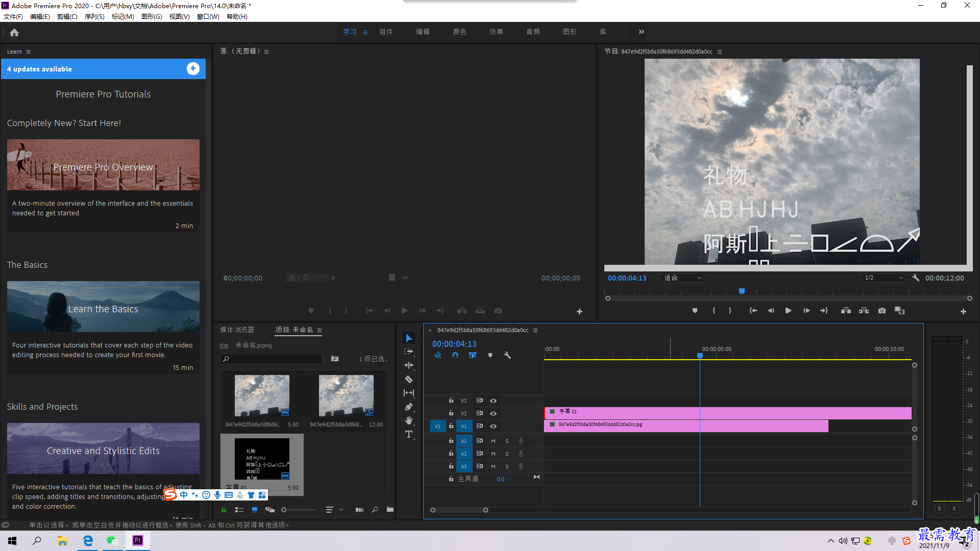980x551 pixels.
Task: Open the zoom level 适合 dropdown
Action: pos(682,278)
